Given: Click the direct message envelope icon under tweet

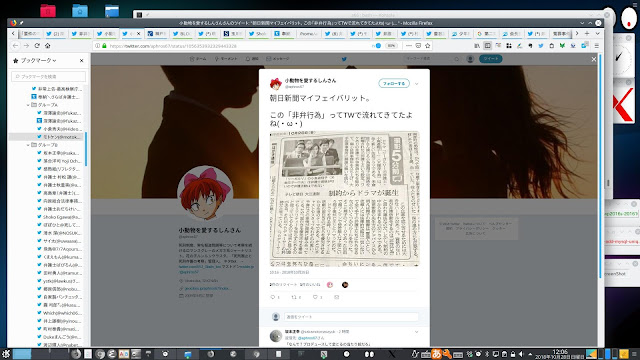Looking at the screenshot, I should click(x=336, y=297).
